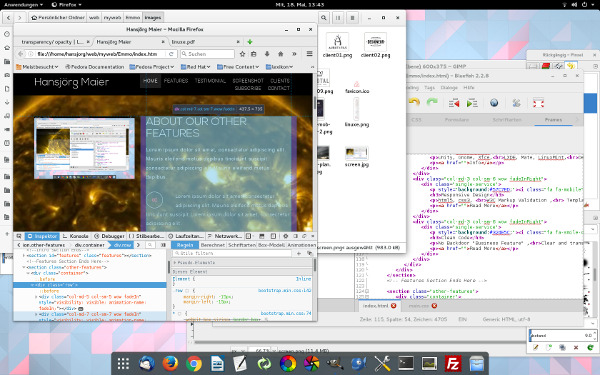Image resolution: width=600 pixels, height=375 pixels.
Task: Show more Firefox toolbar items via the chevron overflow
Action: (x=294, y=54)
